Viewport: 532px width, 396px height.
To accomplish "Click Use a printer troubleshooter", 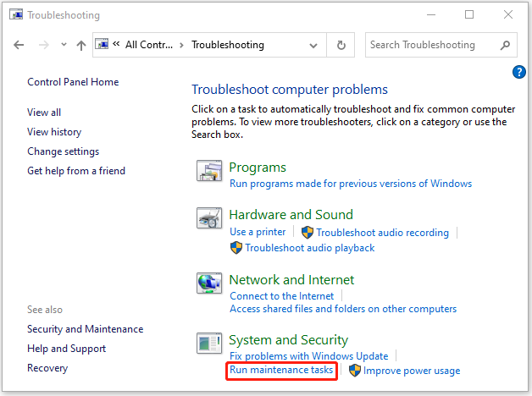I will [x=258, y=232].
